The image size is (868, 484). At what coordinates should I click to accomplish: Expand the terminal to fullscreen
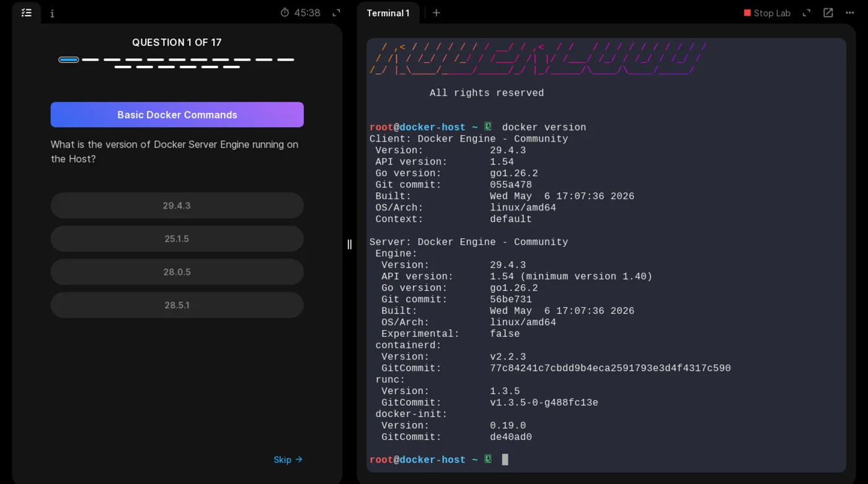click(x=807, y=12)
